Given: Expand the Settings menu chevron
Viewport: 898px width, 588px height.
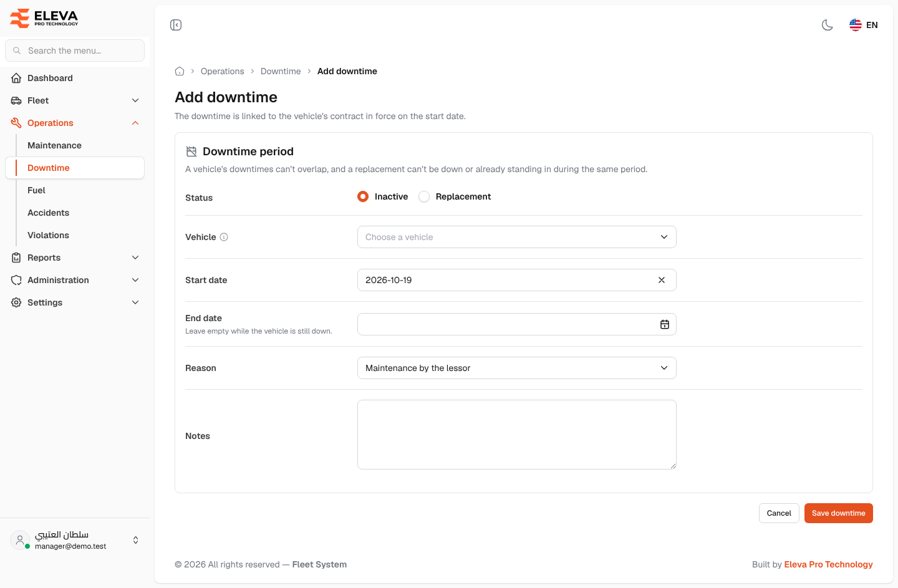Looking at the screenshot, I should coord(135,302).
